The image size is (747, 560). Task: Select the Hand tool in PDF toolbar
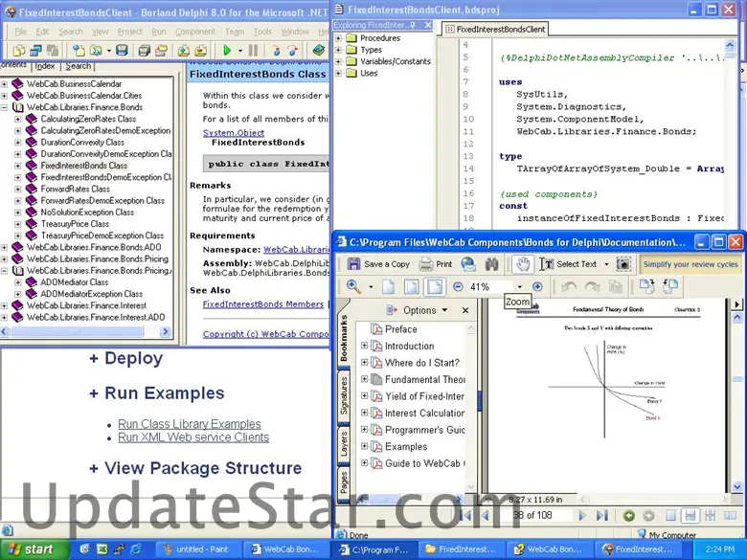pyautogui.click(x=523, y=264)
